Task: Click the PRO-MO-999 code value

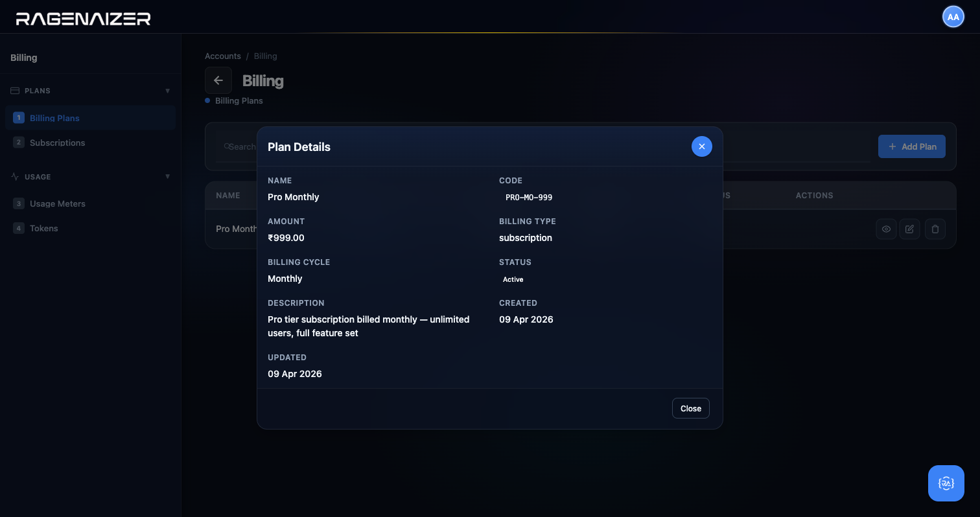Action: pyautogui.click(x=529, y=198)
